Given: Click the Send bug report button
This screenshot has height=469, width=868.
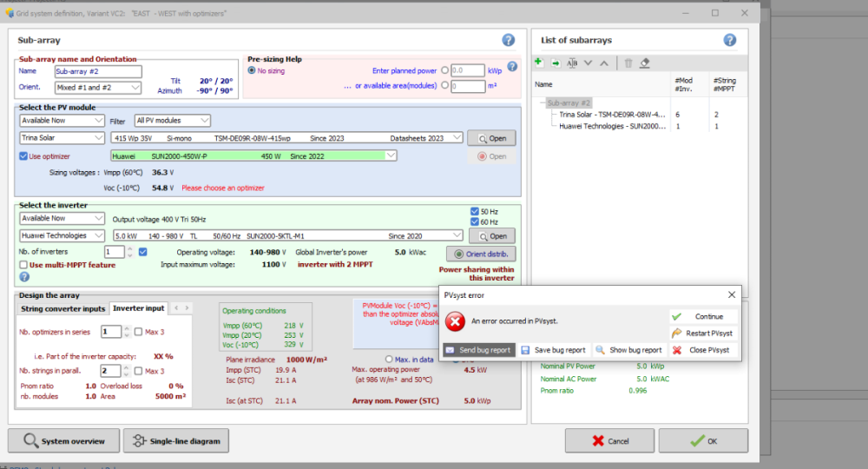Looking at the screenshot, I should coord(478,350).
